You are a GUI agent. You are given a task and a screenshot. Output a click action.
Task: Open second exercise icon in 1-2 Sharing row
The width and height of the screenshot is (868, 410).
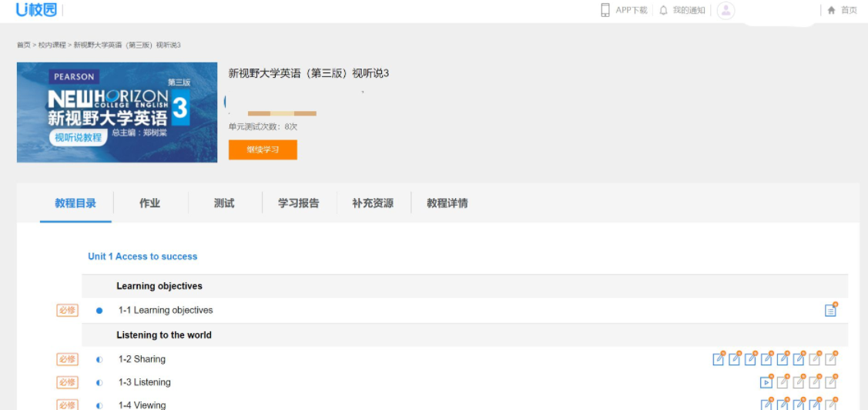pos(734,359)
